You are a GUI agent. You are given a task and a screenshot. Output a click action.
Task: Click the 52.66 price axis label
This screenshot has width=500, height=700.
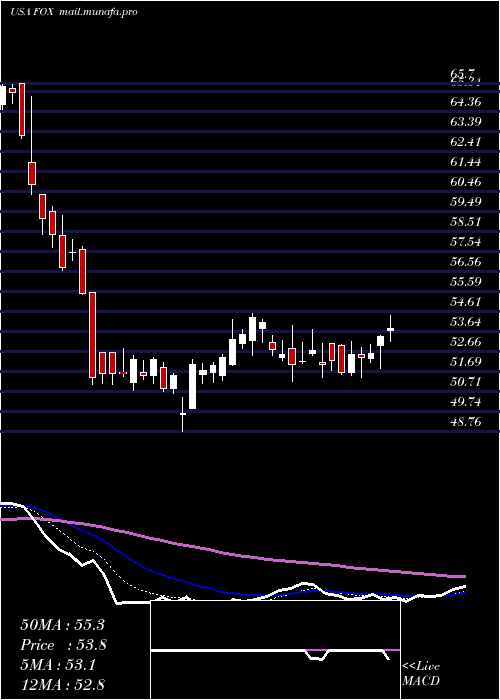[466, 342]
